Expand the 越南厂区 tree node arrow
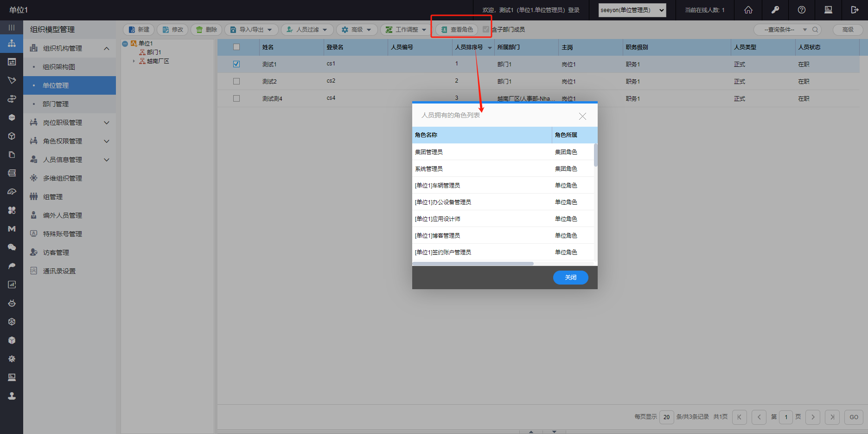The image size is (868, 434). (x=134, y=61)
